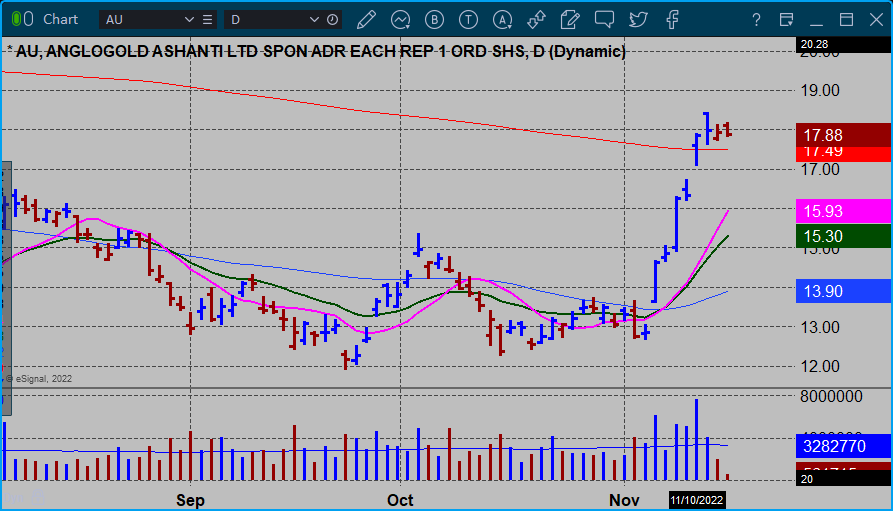The image size is (893, 511).
Task: Expand the AU symbol dropdown arrow
Action: pos(190,20)
